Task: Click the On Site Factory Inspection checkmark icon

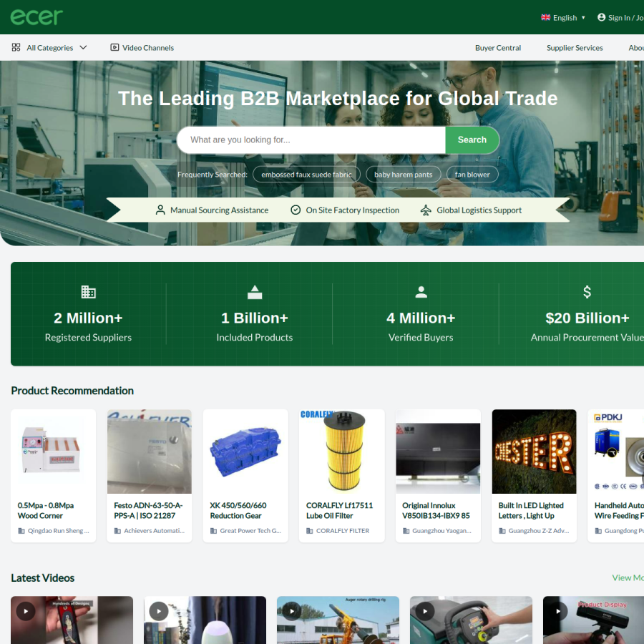Action: point(296,210)
